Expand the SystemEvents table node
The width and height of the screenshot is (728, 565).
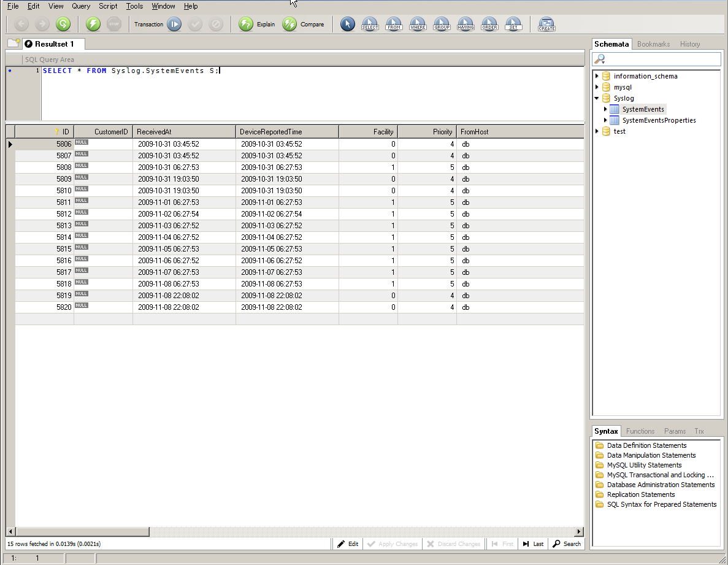click(605, 109)
